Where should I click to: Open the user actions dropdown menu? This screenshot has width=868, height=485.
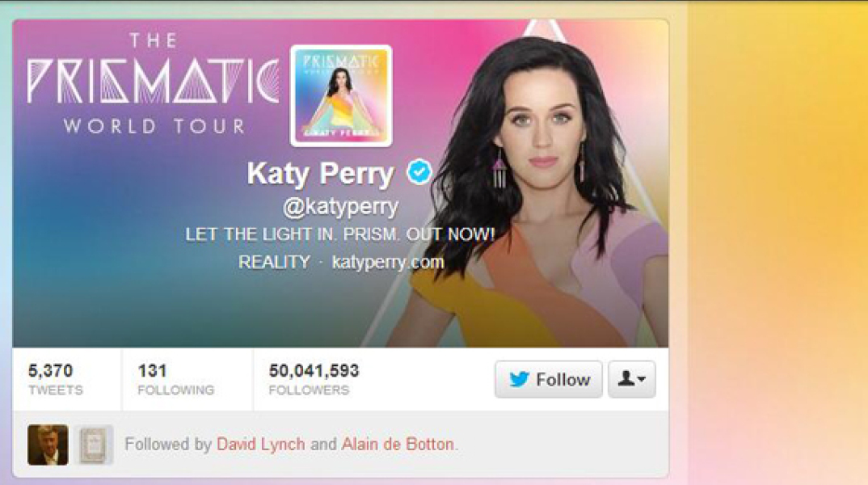632,379
